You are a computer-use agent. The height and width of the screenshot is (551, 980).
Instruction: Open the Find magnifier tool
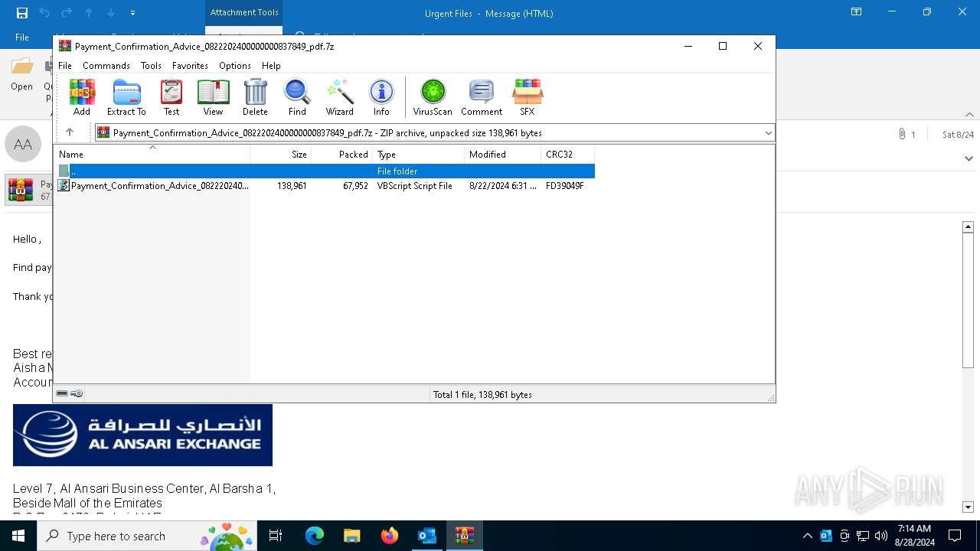pyautogui.click(x=297, y=97)
